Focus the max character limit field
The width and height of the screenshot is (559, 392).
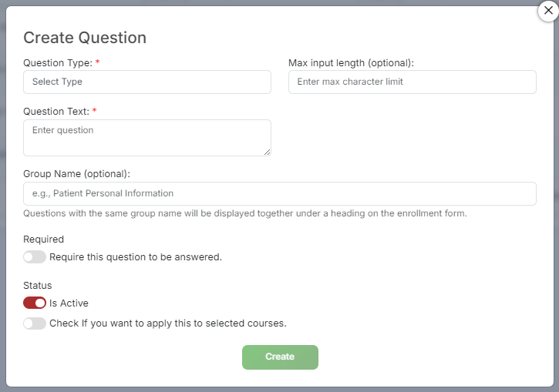coord(413,82)
